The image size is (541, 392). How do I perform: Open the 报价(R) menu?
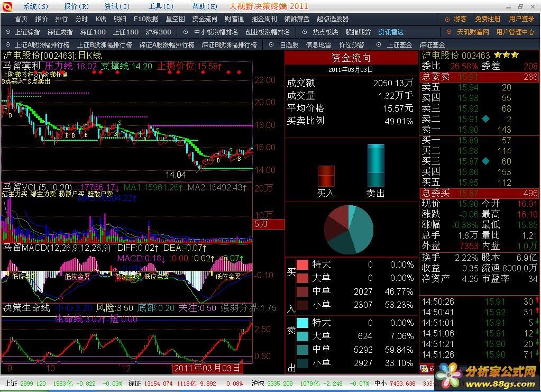(x=76, y=6)
